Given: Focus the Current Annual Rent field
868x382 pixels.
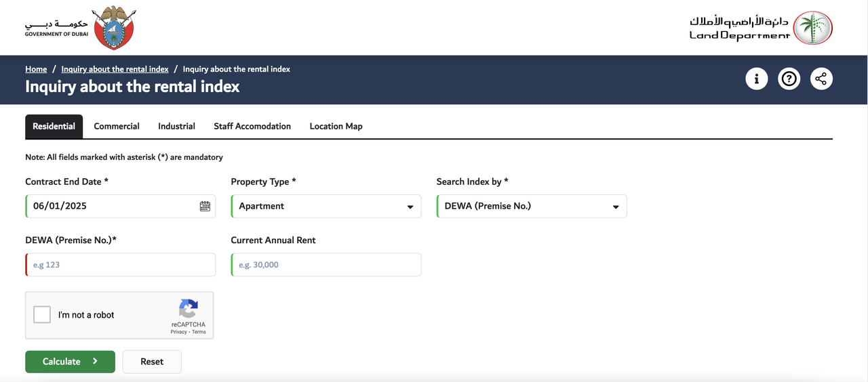Looking at the screenshot, I should (x=325, y=265).
